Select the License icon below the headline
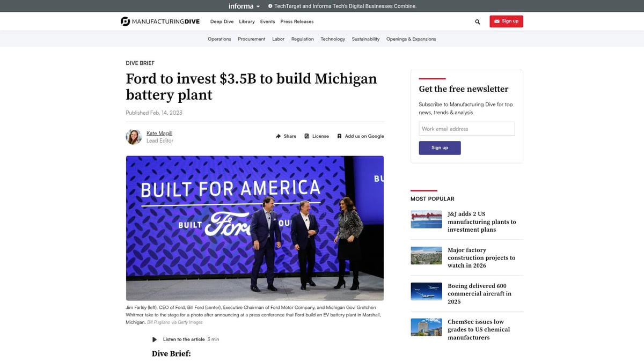This screenshot has width=644, height=362. pos(306,136)
